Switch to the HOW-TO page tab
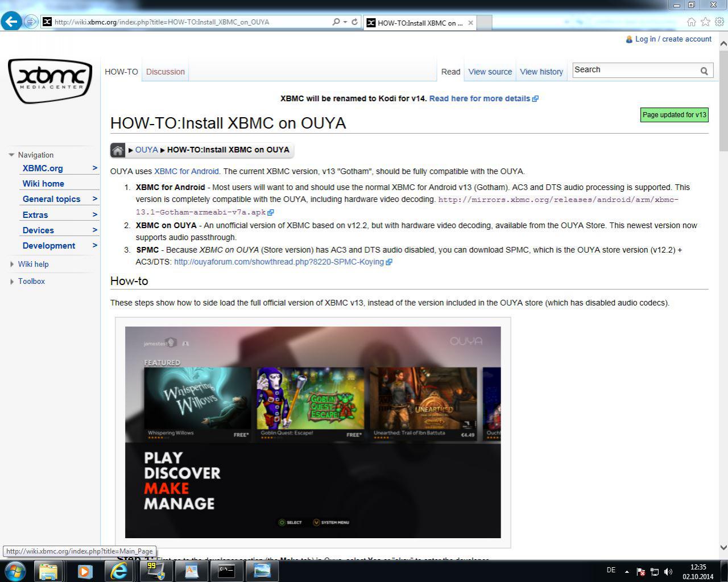The image size is (728, 582). pyautogui.click(x=121, y=72)
